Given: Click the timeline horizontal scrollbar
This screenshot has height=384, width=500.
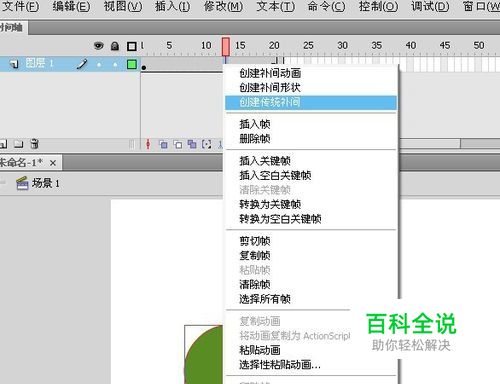Looking at the screenshot, I should tap(430, 144).
